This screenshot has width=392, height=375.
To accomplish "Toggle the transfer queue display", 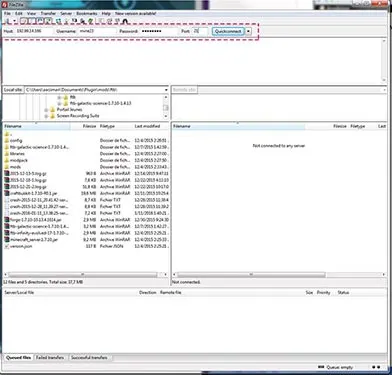I will [x=48, y=21].
